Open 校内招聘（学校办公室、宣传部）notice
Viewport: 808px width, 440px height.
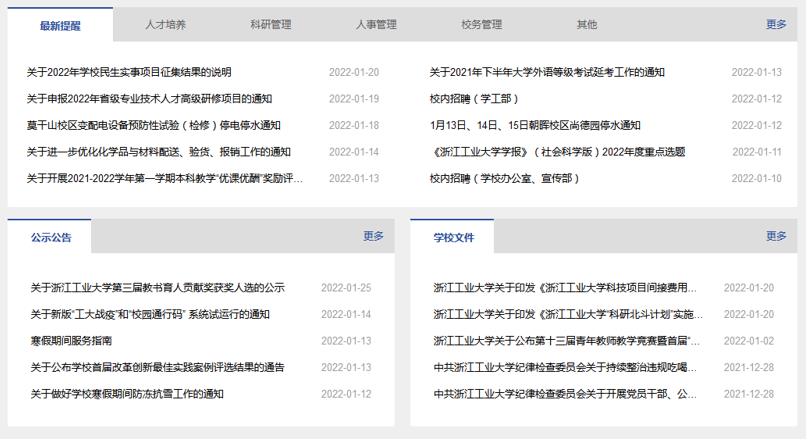click(x=504, y=178)
